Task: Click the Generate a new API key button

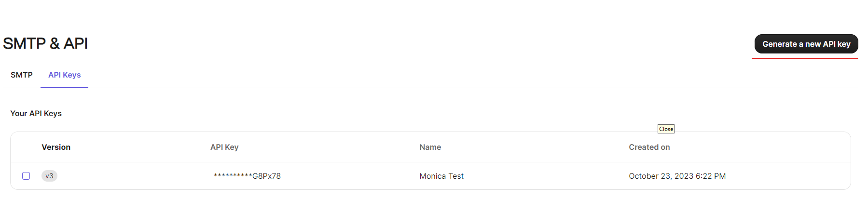Action: tap(806, 44)
